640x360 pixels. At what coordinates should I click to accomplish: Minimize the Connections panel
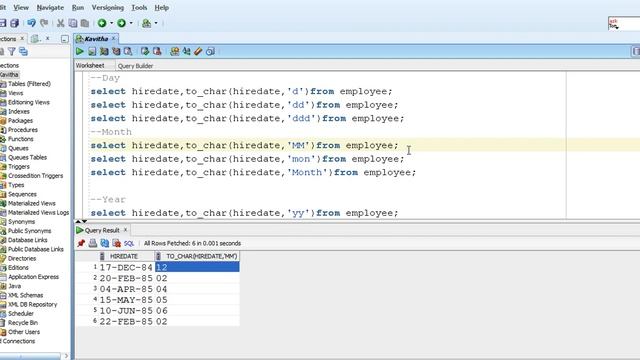[64, 39]
